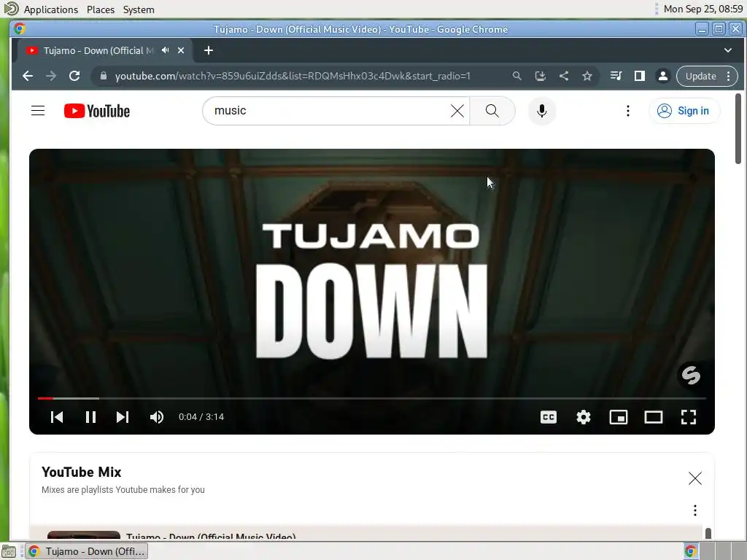The height and width of the screenshot is (560, 747).
Task: Open the Applications menu
Action: tap(50, 9)
